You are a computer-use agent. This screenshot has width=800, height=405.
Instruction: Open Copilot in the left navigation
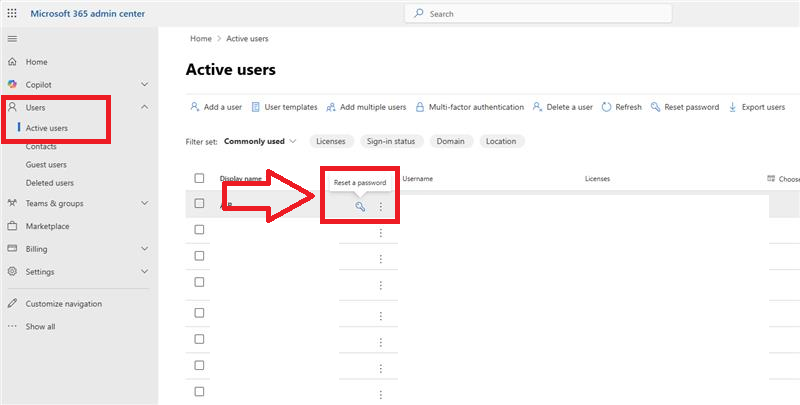(x=39, y=85)
